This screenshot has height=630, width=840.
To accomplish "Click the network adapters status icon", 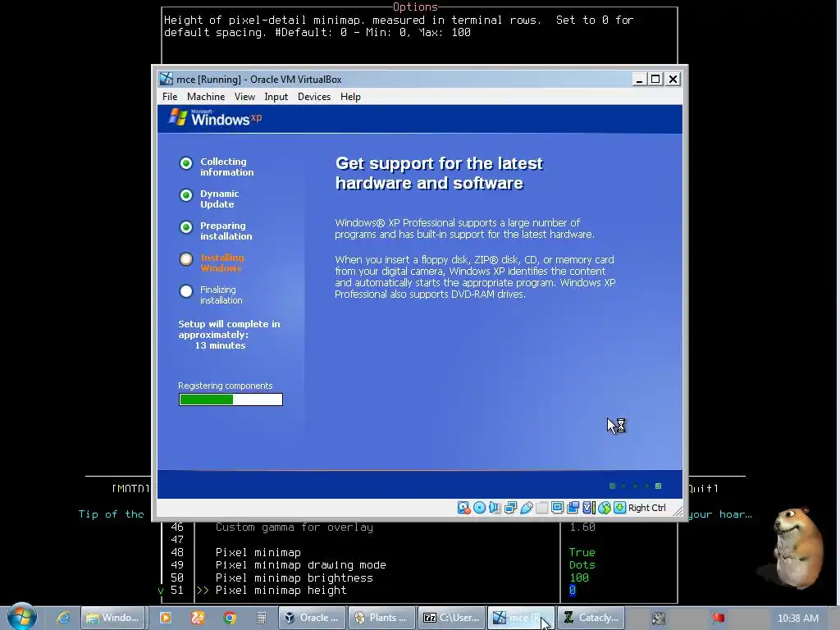I will tap(510, 508).
